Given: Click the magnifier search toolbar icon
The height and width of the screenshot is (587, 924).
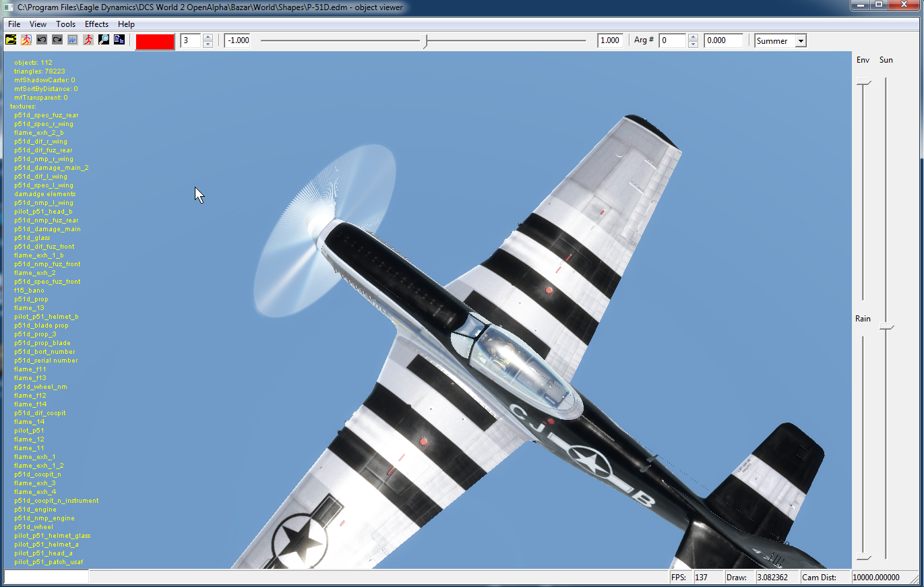Looking at the screenshot, I should pos(104,40).
